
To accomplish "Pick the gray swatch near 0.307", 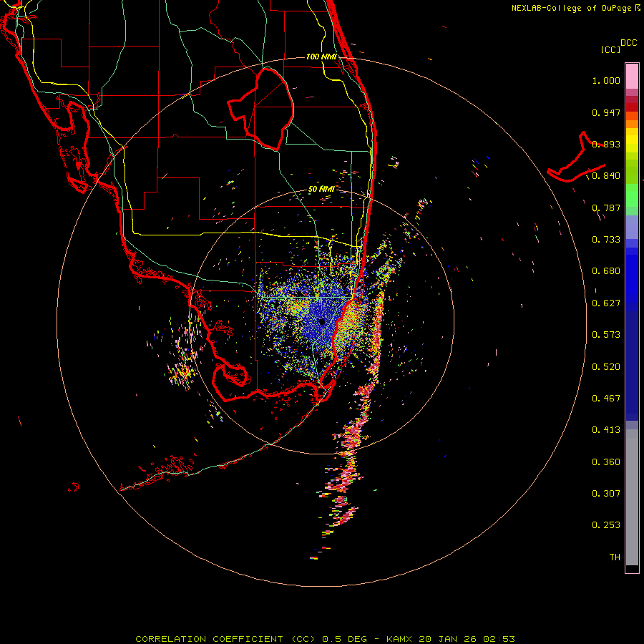I will click(x=632, y=497).
